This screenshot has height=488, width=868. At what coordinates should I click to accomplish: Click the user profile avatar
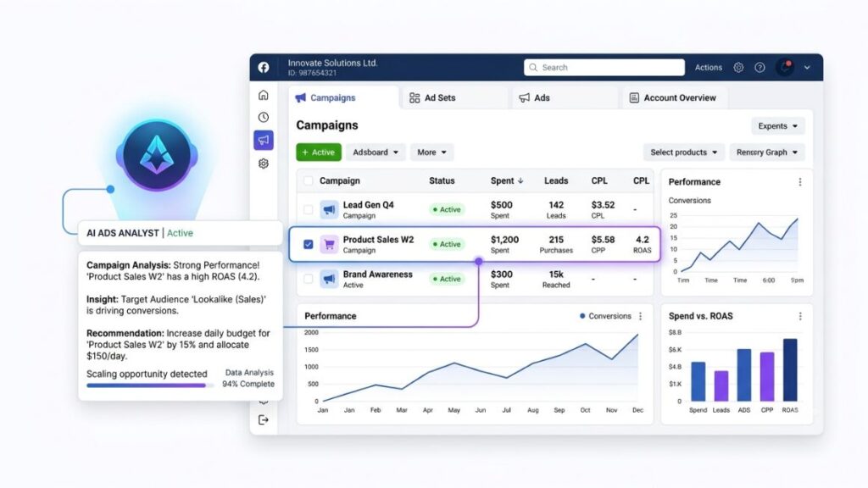(x=784, y=68)
